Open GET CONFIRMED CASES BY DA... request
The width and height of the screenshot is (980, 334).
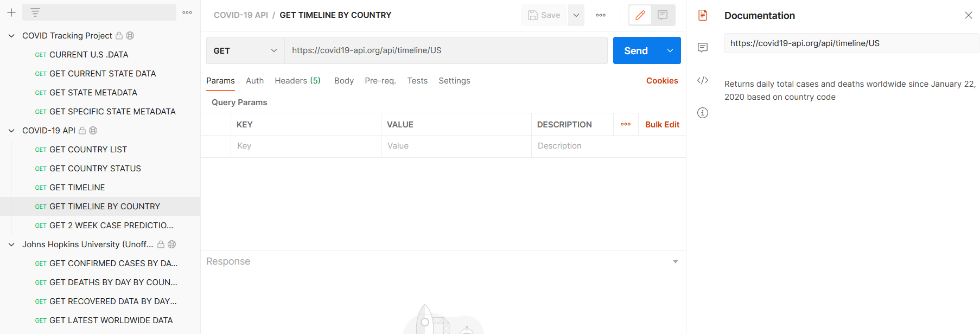113,264
